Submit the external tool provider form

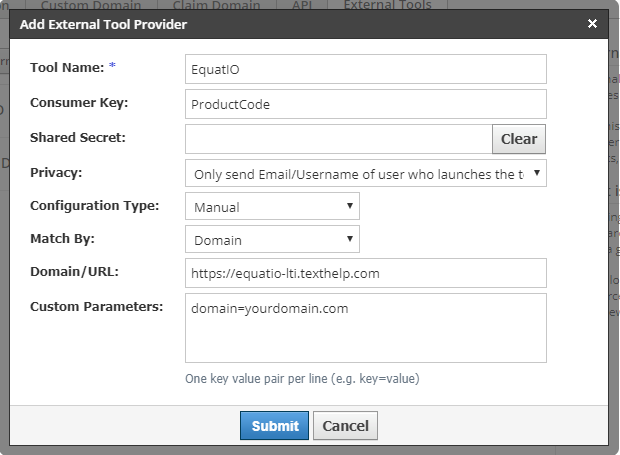coord(274,426)
